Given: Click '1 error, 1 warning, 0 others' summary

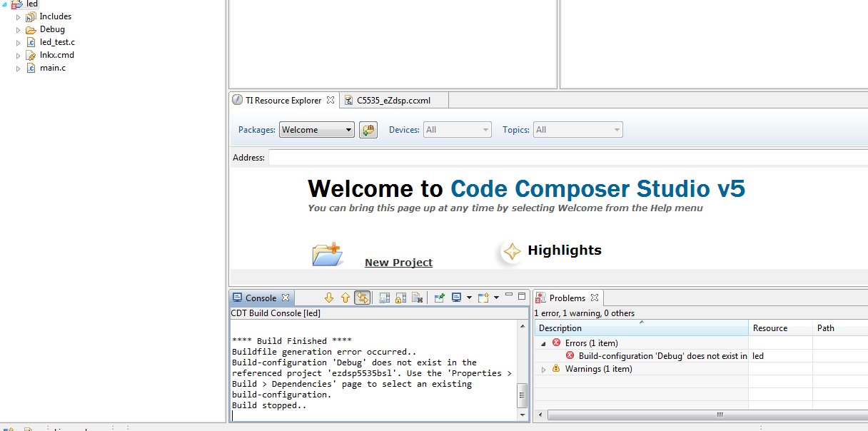Looking at the screenshot, I should tap(584, 313).
